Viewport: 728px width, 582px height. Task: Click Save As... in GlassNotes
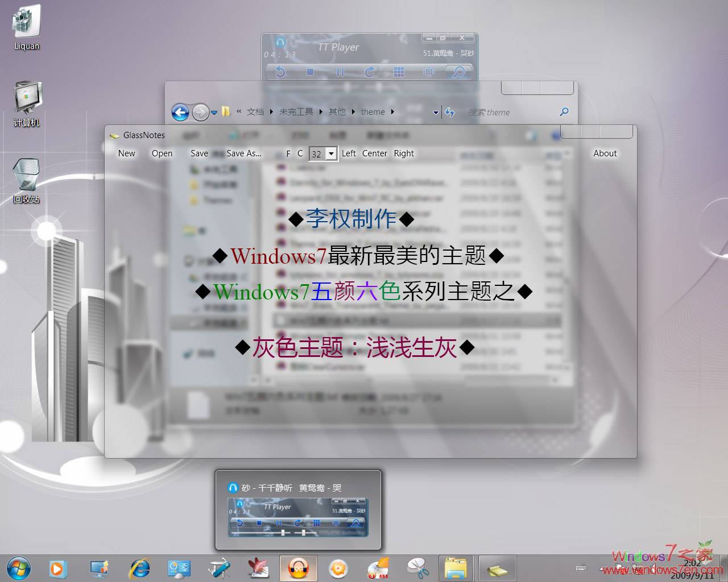(244, 153)
